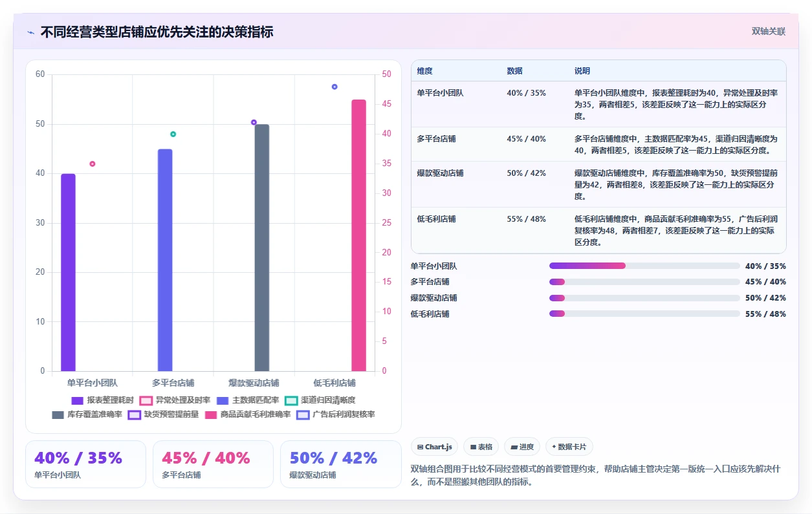Toggle the 渠道归因清晰度 legend entry
Screen dimensions: 812x514
tap(320, 400)
